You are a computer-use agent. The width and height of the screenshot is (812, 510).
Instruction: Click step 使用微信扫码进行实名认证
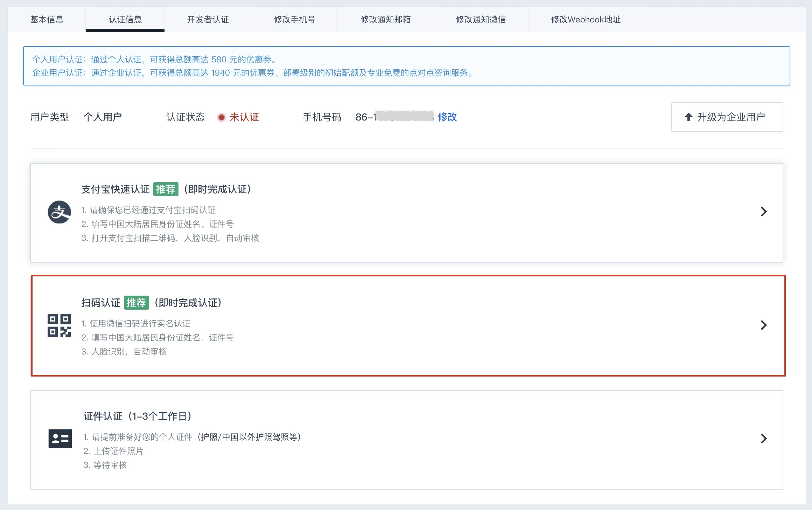(x=136, y=324)
